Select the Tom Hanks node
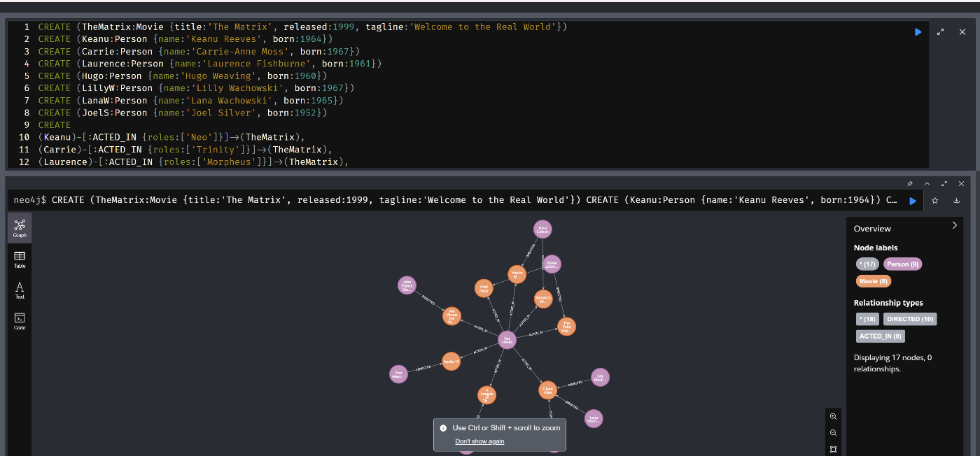The width and height of the screenshot is (980, 456). tap(507, 341)
